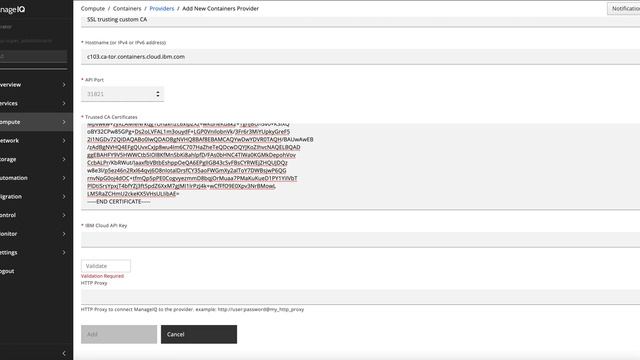This screenshot has height=360, width=640.
Task: Click the Compute breadcrumb
Action: point(93,8)
